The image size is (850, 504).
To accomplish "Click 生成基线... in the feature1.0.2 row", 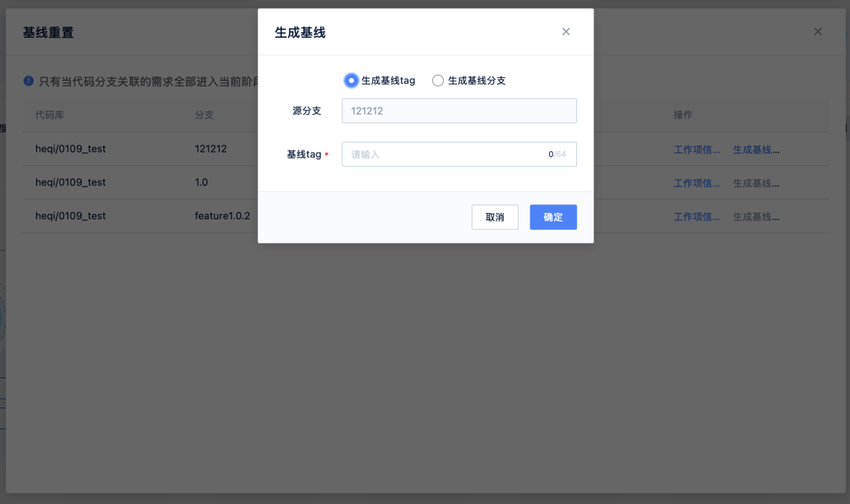I will (756, 217).
